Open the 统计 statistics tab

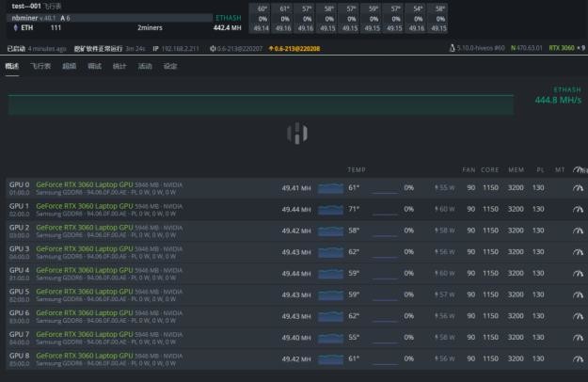[x=119, y=67]
